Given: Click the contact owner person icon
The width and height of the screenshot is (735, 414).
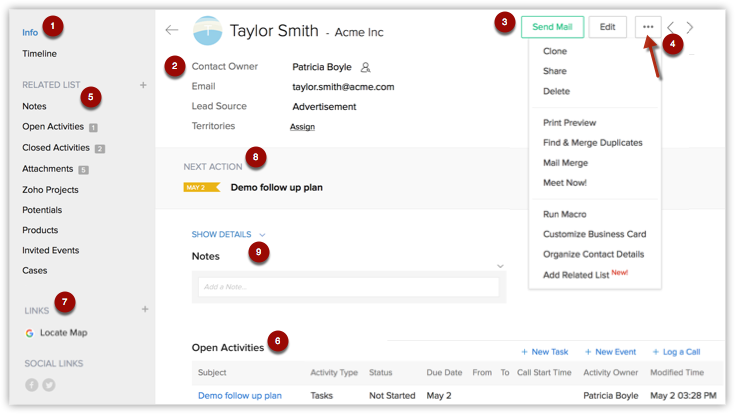Looking at the screenshot, I should point(365,67).
